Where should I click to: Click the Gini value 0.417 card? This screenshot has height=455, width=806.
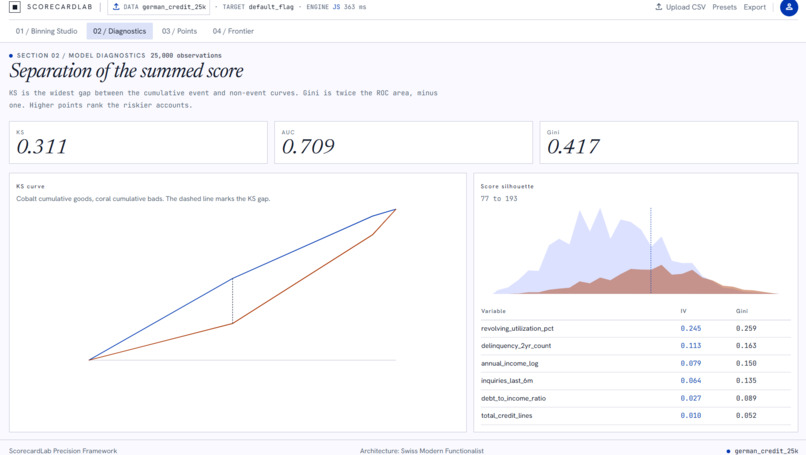pos(669,142)
